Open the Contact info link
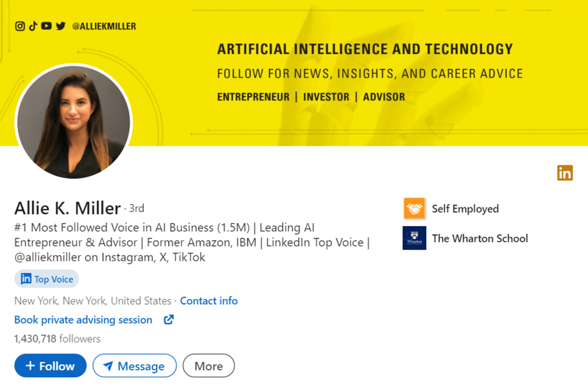The image size is (588, 391). tap(209, 301)
